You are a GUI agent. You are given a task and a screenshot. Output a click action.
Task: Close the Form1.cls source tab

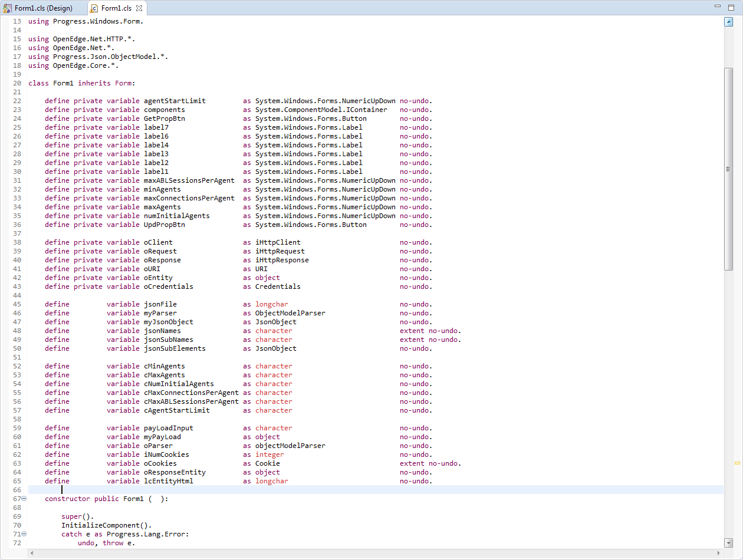[x=139, y=8]
